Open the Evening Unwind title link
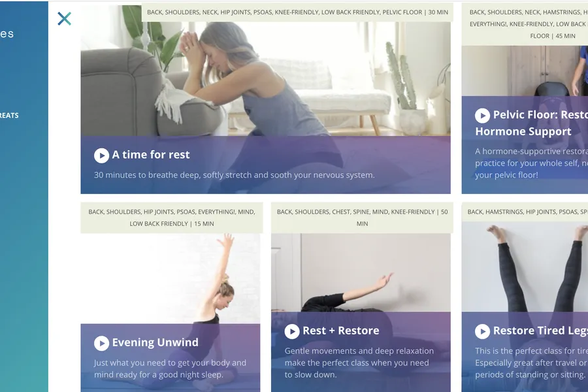The height and width of the screenshot is (392, 588). coord(155,342)
